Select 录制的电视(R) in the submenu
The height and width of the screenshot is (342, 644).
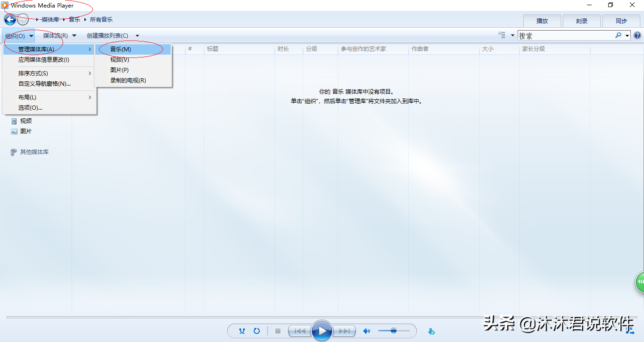click(133, 81)
